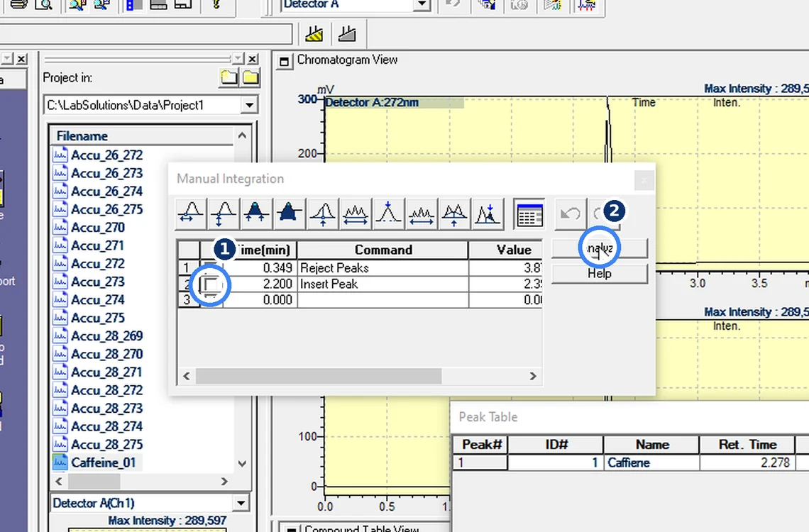Click the Peak# header in Peak Table
The width and height of the screenshot is (809, 532).
[481, 444]
